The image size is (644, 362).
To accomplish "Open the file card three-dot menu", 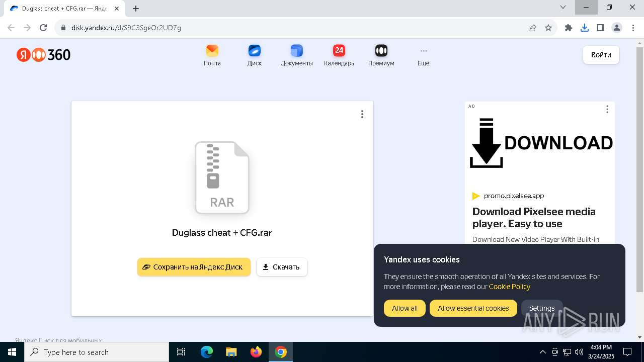I will 362,114.
